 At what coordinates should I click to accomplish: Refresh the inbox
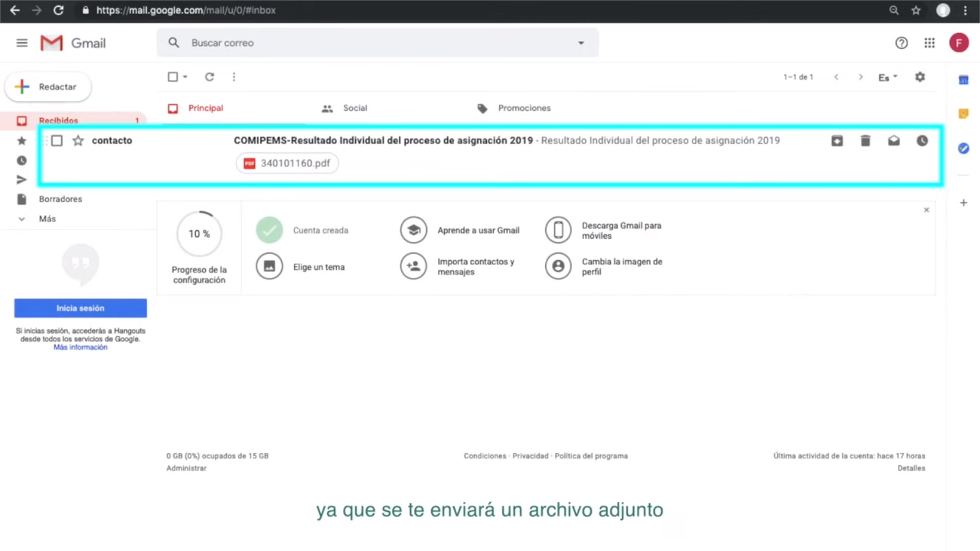pos(209,77)
